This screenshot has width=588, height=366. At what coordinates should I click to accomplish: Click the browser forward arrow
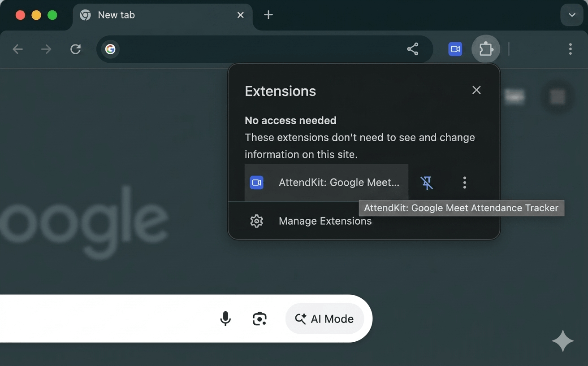tap(46, 49)
